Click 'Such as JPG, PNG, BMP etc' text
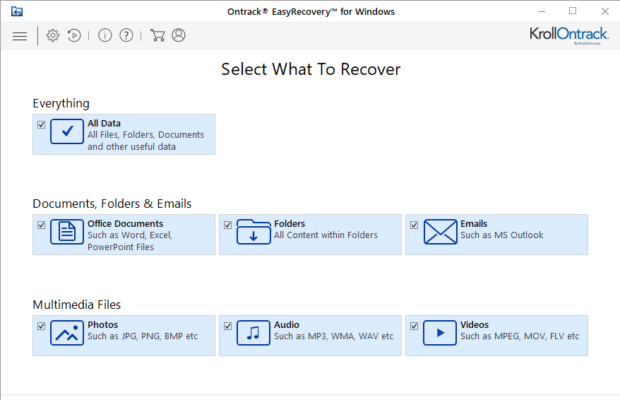 point(143,336)
